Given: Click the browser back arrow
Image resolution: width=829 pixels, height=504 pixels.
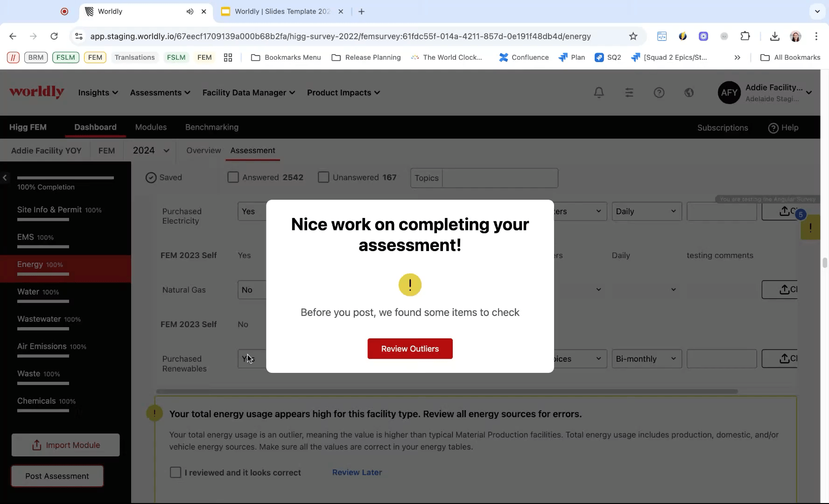Looking at the screenshot, I should coord(13,36).
